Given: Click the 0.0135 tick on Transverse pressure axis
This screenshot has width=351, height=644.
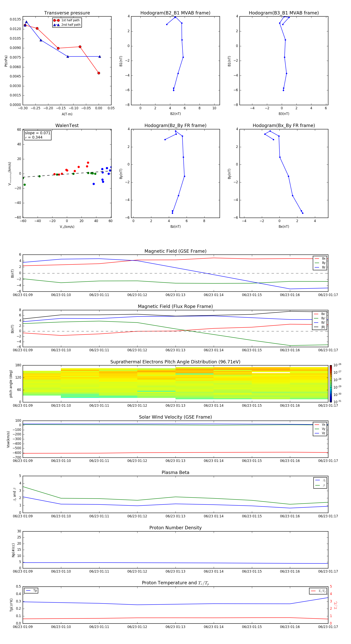Looking at the screenshot, I should coord(15,20).
